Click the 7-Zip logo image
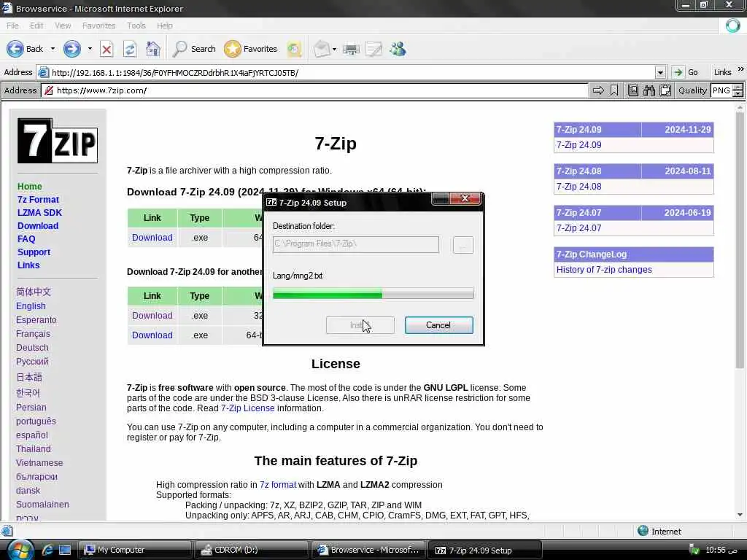Image resolution: width=747 pixels, height=560 pixels. pos(58,141)
